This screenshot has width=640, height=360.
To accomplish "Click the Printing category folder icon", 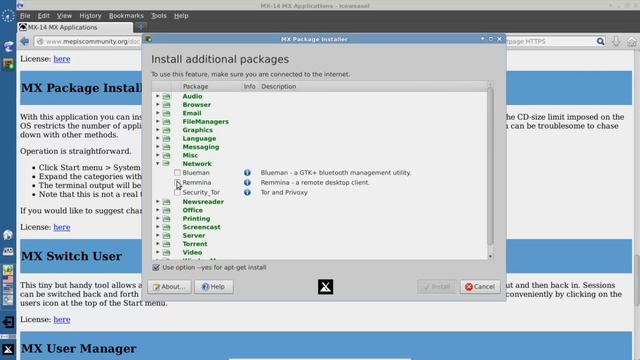I will pos(167,219).
